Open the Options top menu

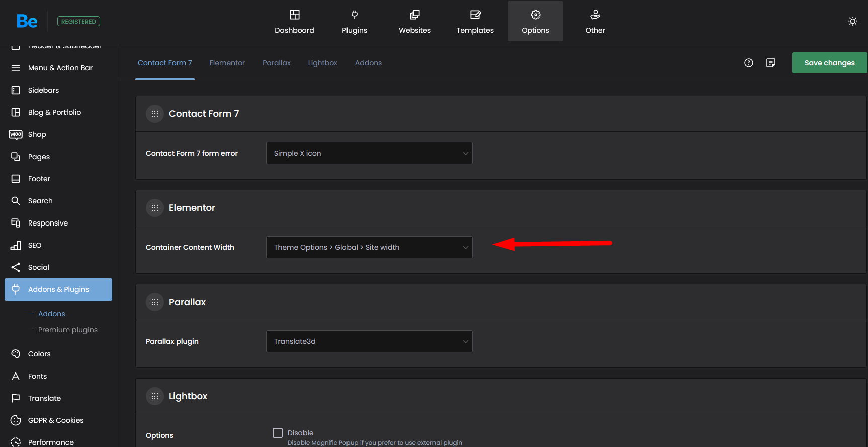tap(536, 21)
